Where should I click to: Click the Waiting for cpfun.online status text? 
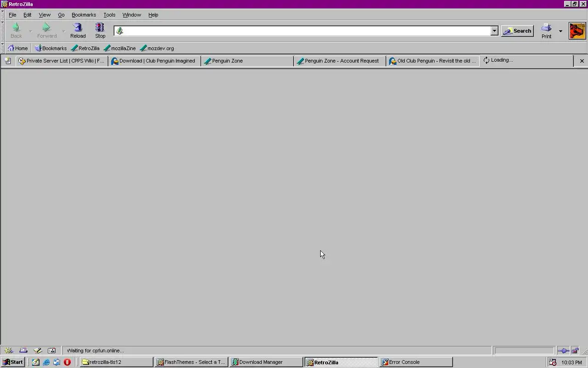[x=96, y=351]
